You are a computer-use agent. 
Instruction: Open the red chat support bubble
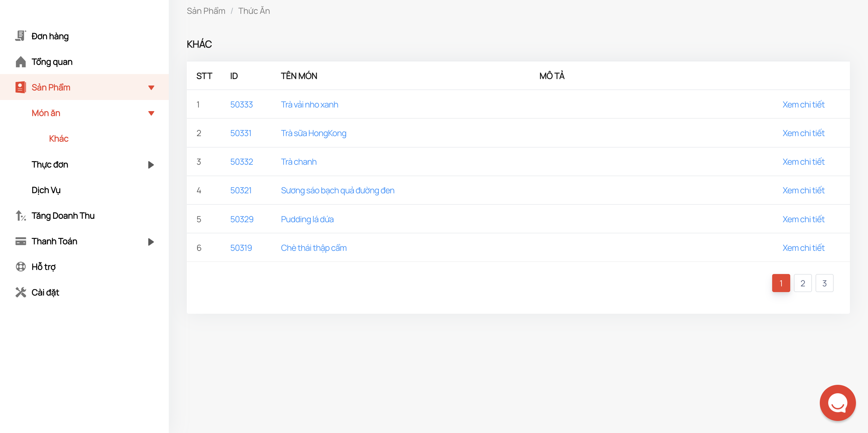[837, 403]
